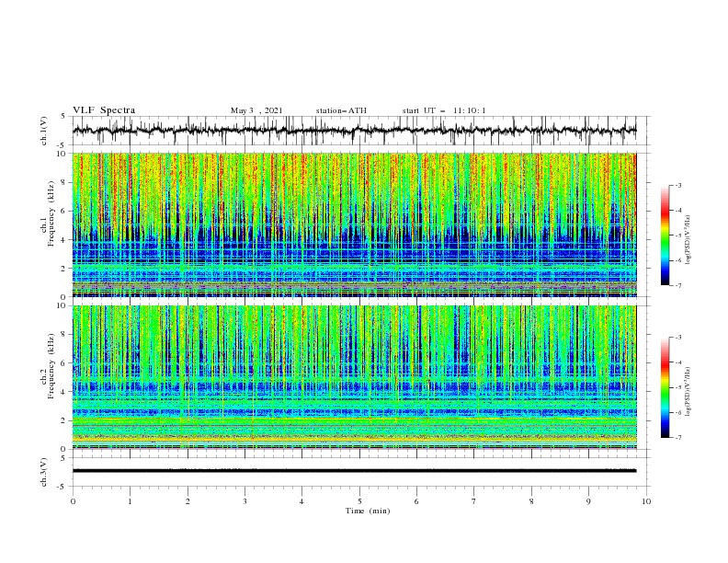
Task: Click inside the ch.2 spectrogram panel
Action: 355,377
